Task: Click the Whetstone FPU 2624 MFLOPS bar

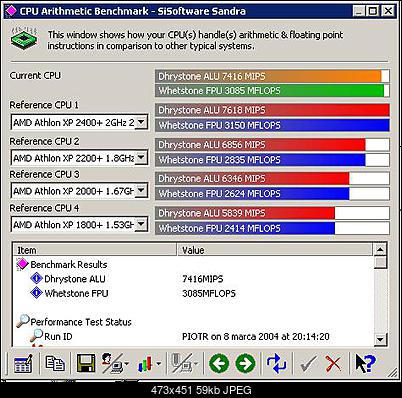Action: [x=272, y=194]
